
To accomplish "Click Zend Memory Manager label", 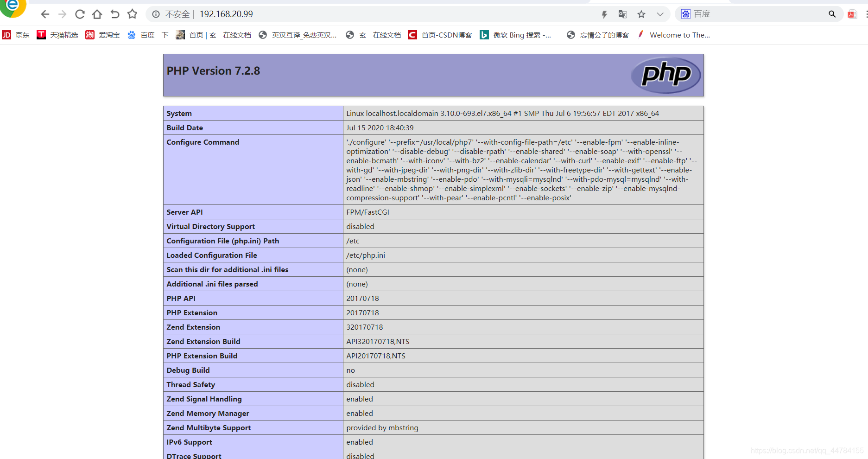I will 208,414.
